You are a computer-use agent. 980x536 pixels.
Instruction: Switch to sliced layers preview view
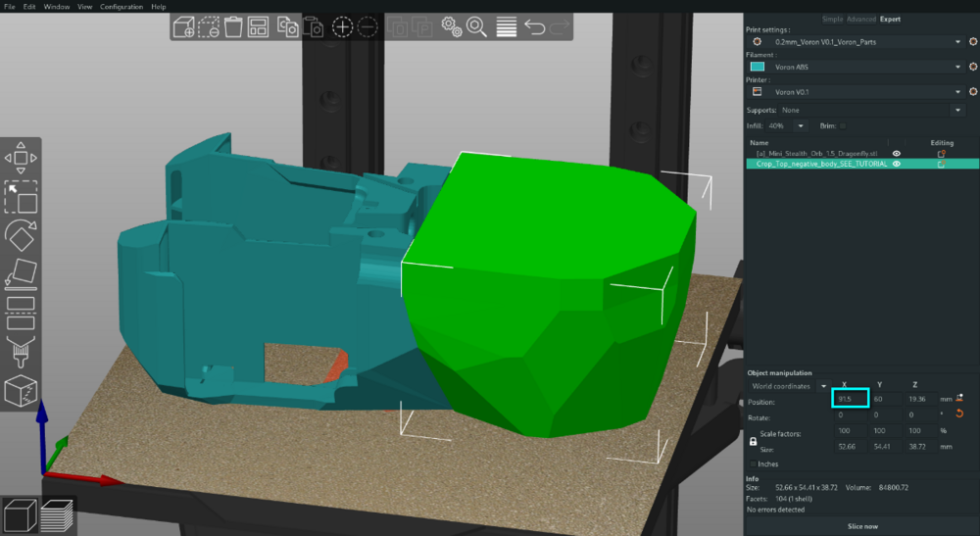pos(57,515)
